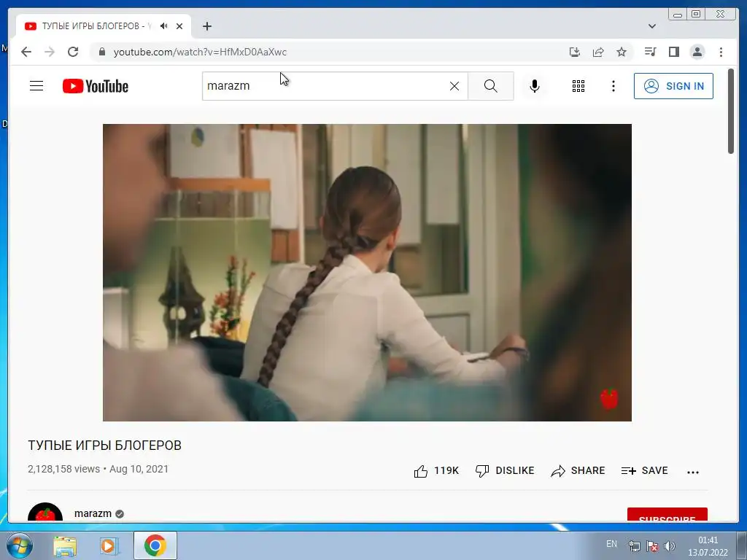This screenshot has height=560, width=747.
Task: Subscribe to the marazm channel
Action: tap(667, 515)
